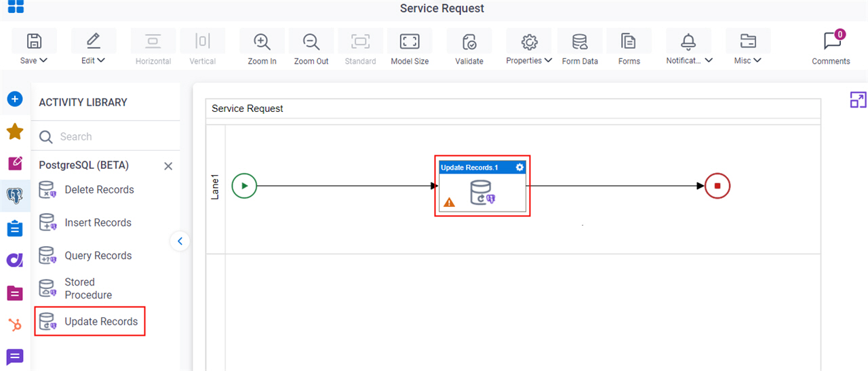Open the Save dropdown in toolbar

34,49
